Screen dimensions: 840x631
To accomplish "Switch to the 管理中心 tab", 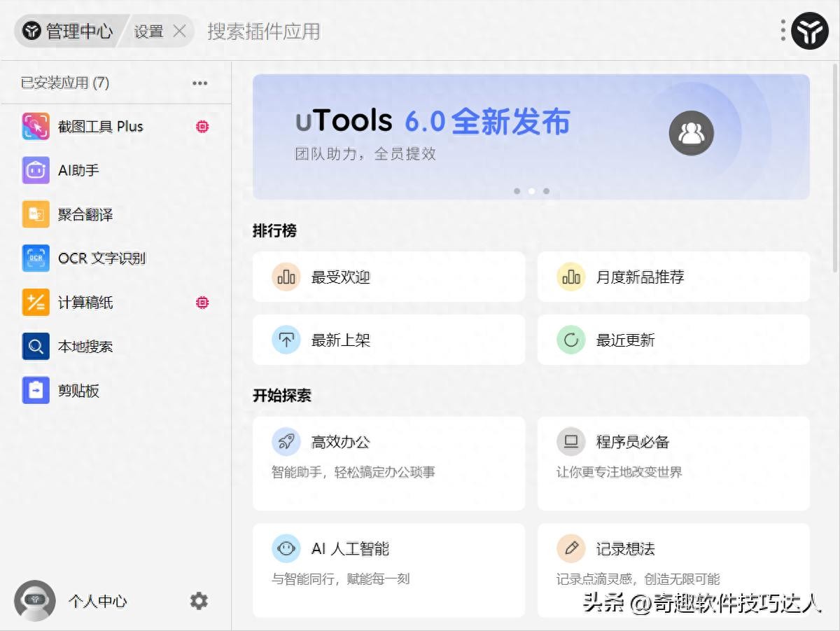I will 68,32.
